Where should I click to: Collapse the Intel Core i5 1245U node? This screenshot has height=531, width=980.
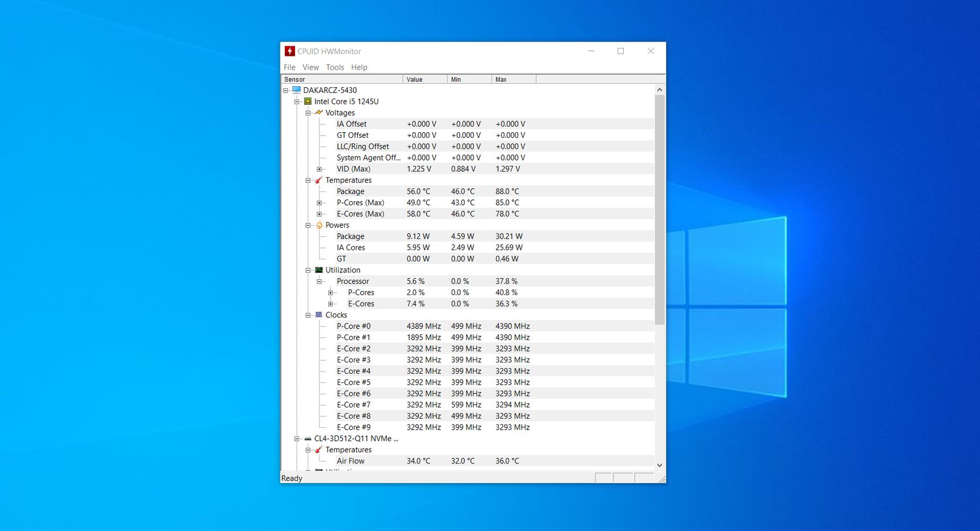coord(297,102)
